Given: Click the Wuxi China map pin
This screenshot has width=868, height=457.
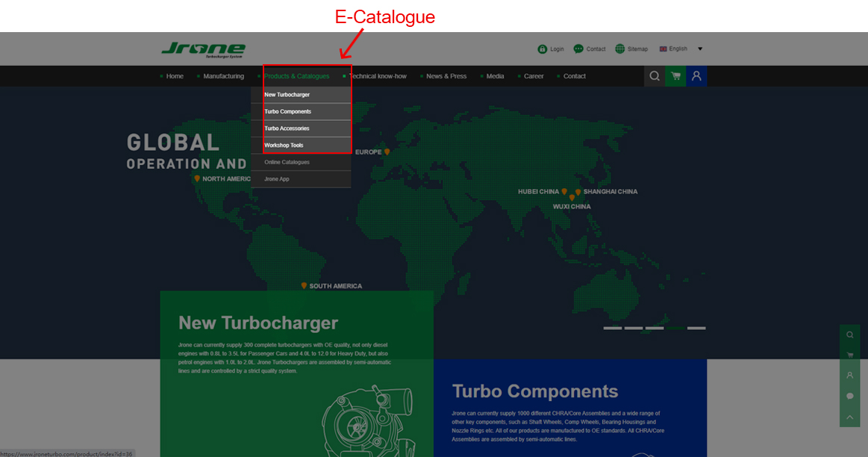Looking at the screenshot, I should pyautogui.click(x=572, y=198).
